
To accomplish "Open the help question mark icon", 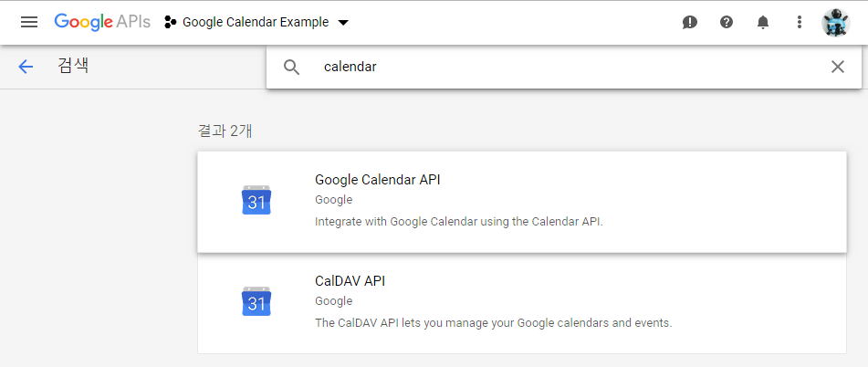I will pos(727,22).
